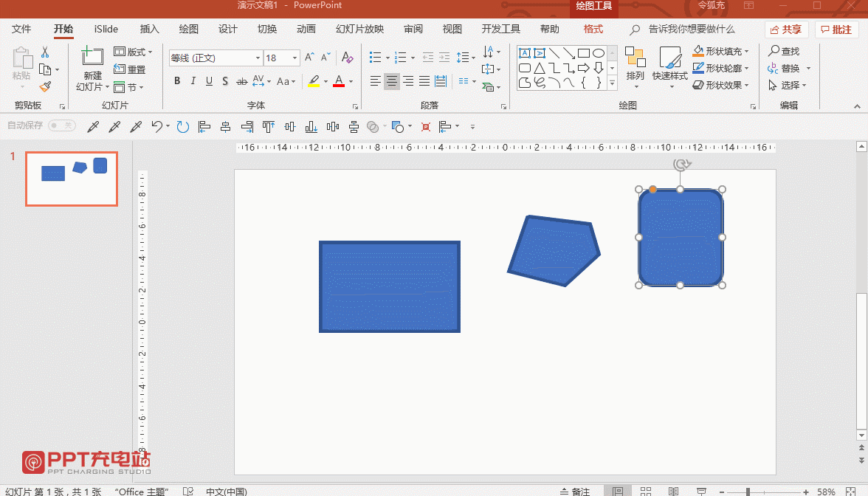The image size is (868, 496).
Task: Apply red font color
Action: (x=339, y=81)
